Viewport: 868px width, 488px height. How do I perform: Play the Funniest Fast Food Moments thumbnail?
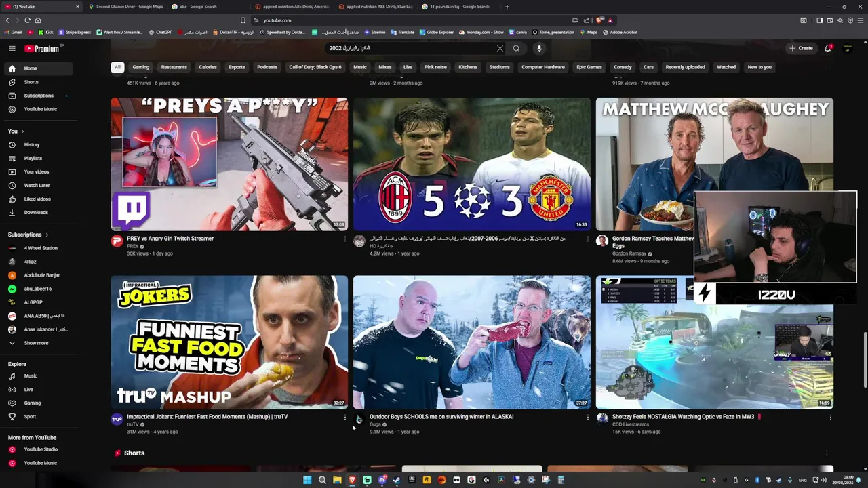coord(229,342)
